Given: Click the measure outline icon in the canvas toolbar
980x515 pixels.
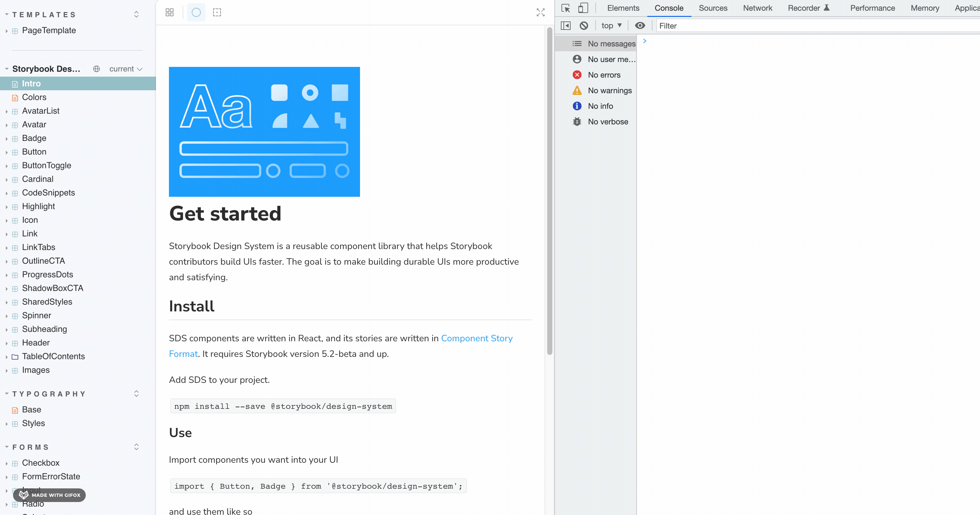Looking at the screenshot, I should (217, 12).
